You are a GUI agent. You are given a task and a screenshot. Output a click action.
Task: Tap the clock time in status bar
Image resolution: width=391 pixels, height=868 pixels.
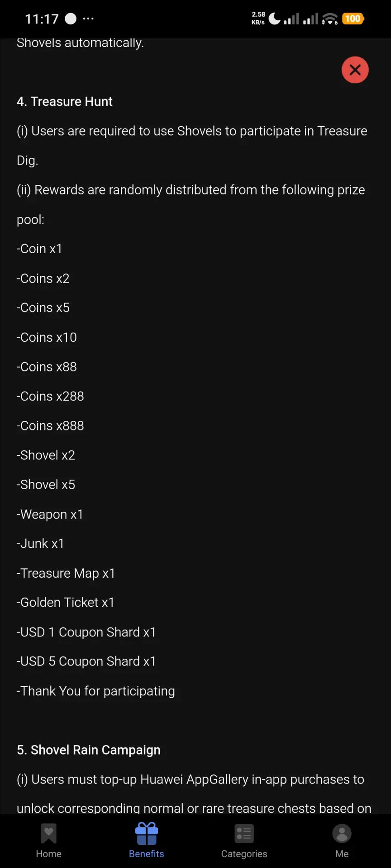pos(42,19)
